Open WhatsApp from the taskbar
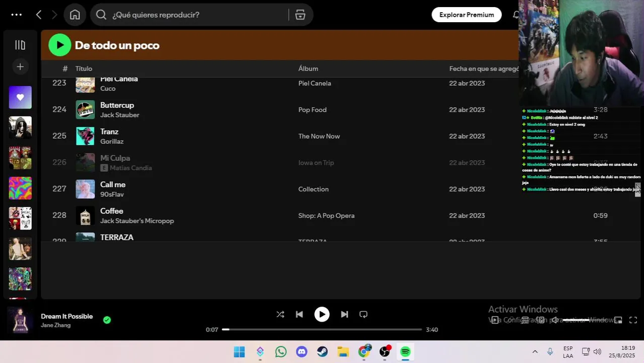This screenshot has width=644, height=363. (281, 352)
